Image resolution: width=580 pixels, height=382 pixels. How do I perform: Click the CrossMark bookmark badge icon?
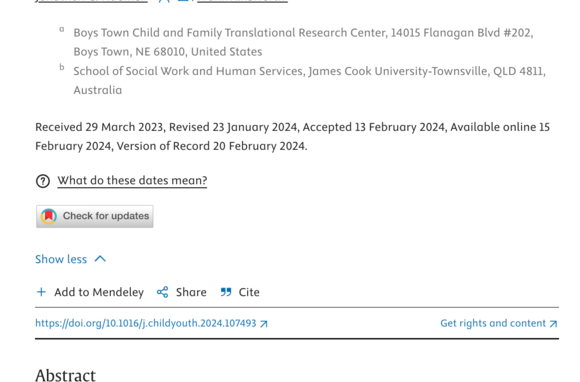[x=49, y=216]
